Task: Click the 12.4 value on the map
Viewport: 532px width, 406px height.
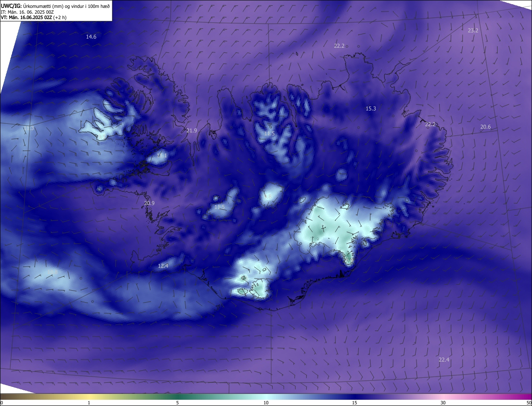Action: [163, 266]
